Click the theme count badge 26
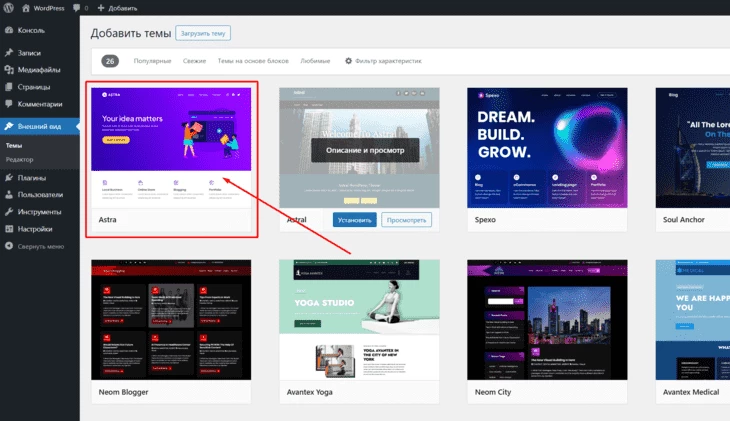This screenshot has height=421, width=730. (110, 61)
